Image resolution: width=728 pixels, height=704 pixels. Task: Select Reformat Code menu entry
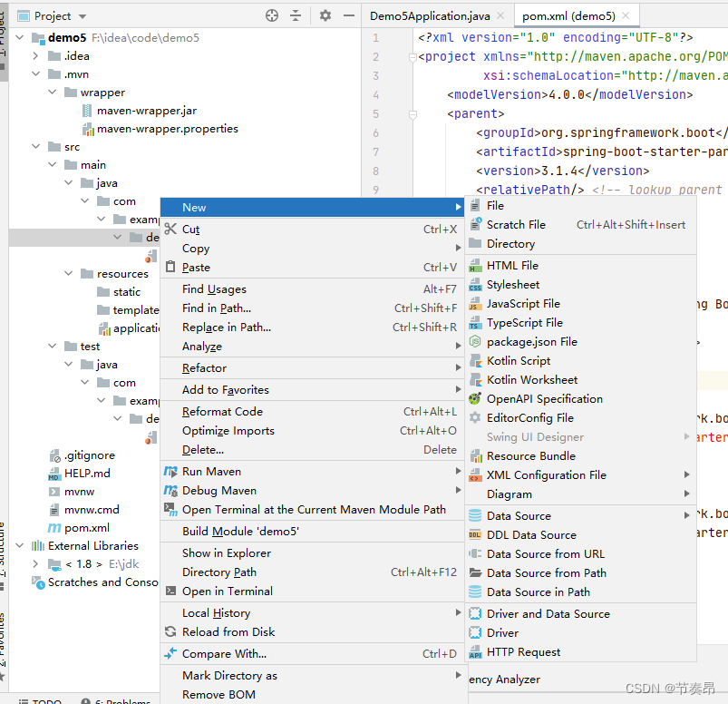(x=313, y=412)
